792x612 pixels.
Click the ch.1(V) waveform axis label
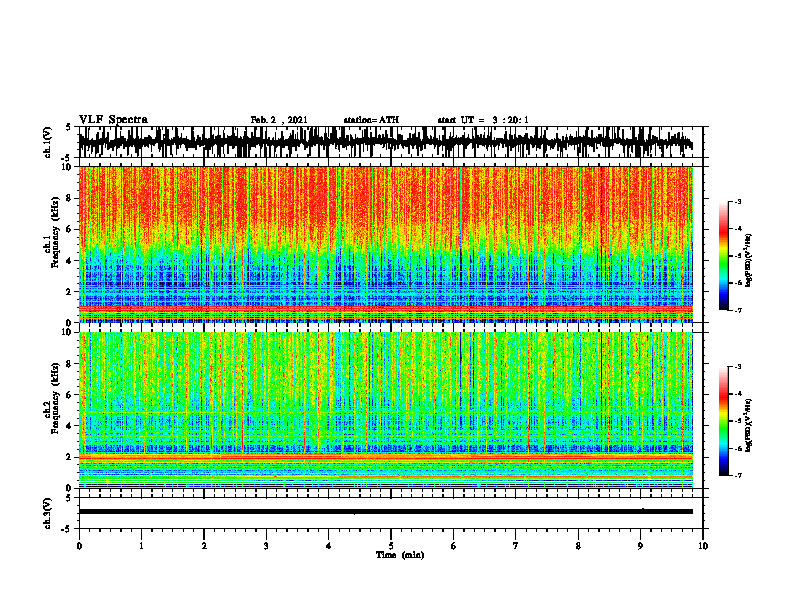point(48,142)
